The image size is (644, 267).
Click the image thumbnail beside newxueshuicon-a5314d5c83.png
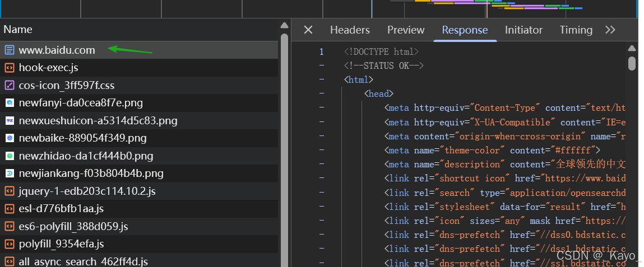[10, 120]
